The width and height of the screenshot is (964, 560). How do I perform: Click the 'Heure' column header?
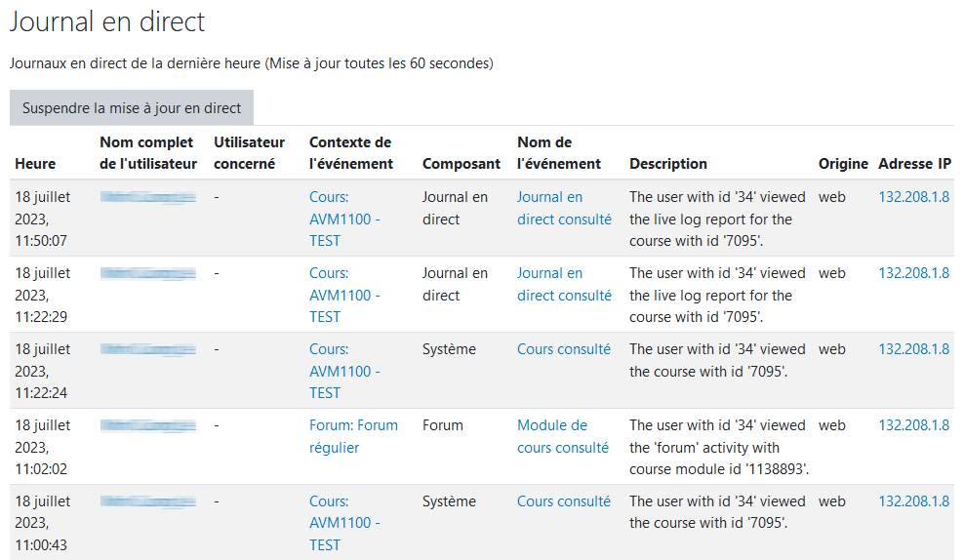pyautogui.click(x=35, y=164)
